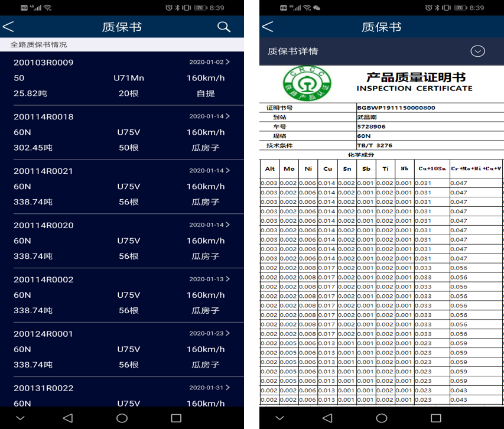Screen dimensions: 504x429
Task: Collapse the 质保书详情 section
Action: click(477, 51)
